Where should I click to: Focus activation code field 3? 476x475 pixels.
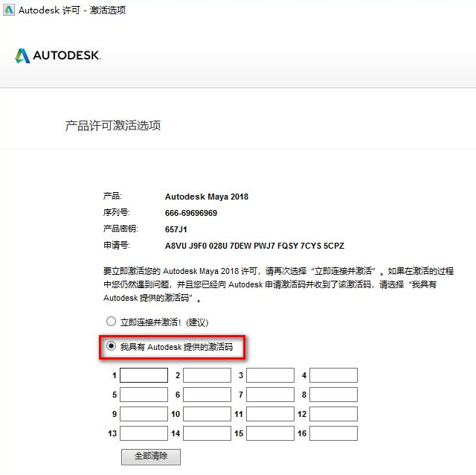270,375
